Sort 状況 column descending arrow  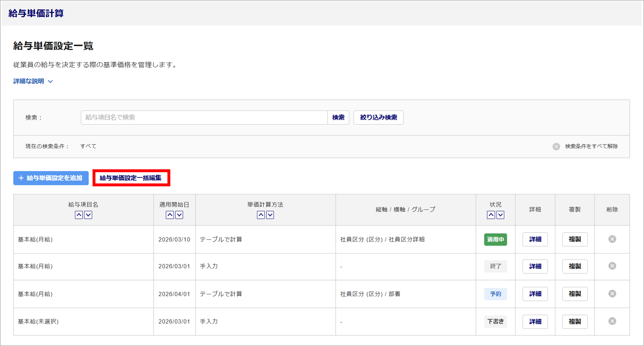point(500,215)
